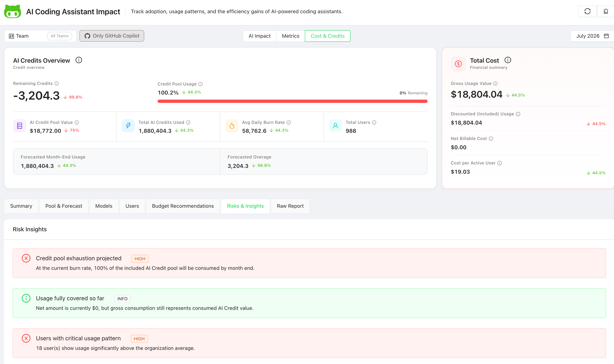Screen dimensions: 614x364
Task: Toggle the Only GitHub Copilot filter
Action: click(x=112, y=36)
